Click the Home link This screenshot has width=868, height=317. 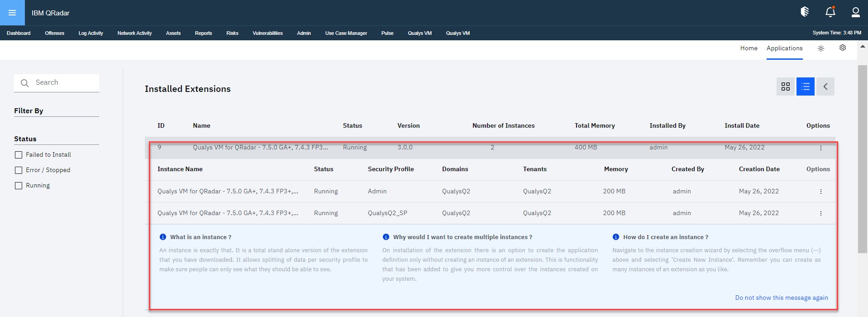[749, 48]
